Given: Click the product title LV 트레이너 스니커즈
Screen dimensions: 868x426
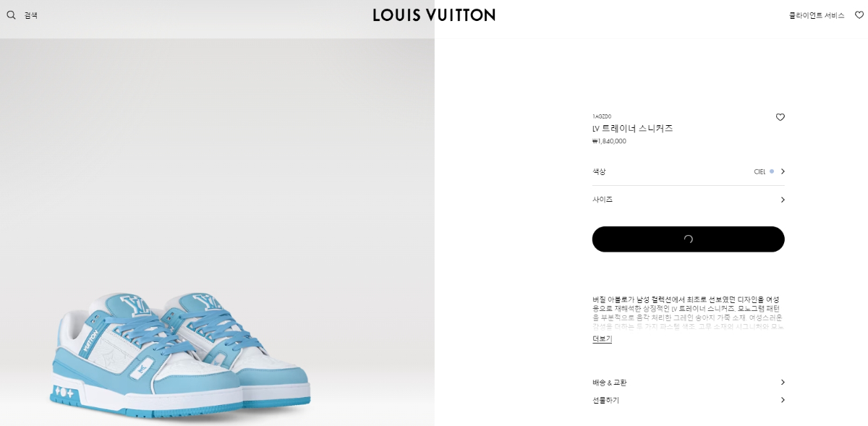Looking at the screenshot, I should pos(633,129).
